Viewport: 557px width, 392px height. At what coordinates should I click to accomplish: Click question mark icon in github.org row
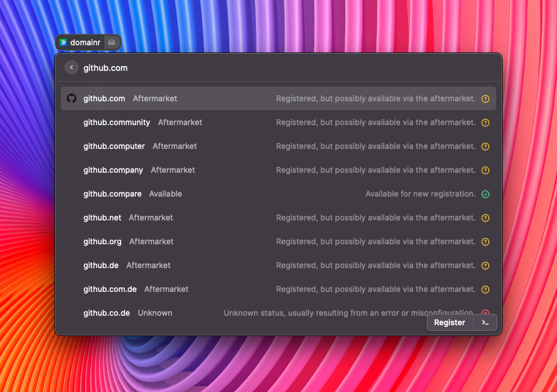tap(485, 242)
